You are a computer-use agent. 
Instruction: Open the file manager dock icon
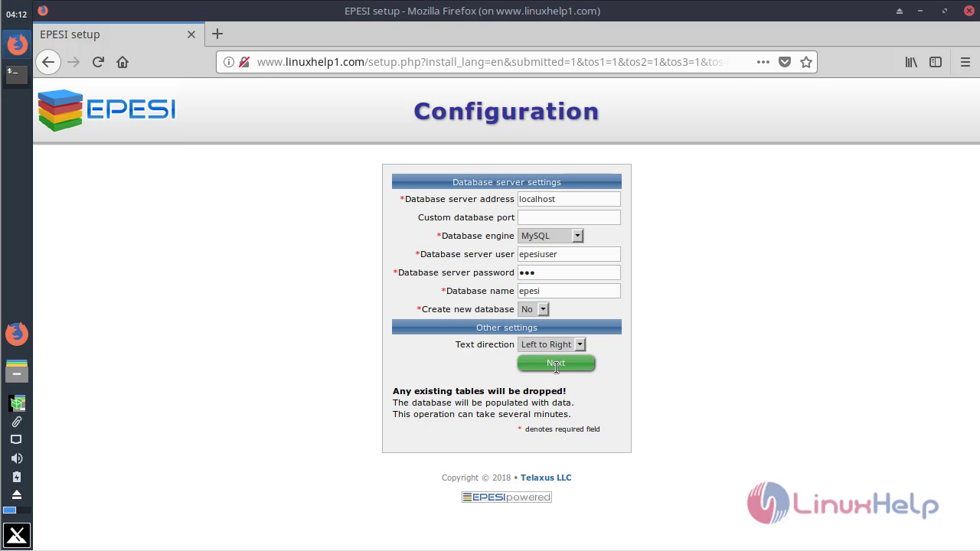[x=17, y=371]
